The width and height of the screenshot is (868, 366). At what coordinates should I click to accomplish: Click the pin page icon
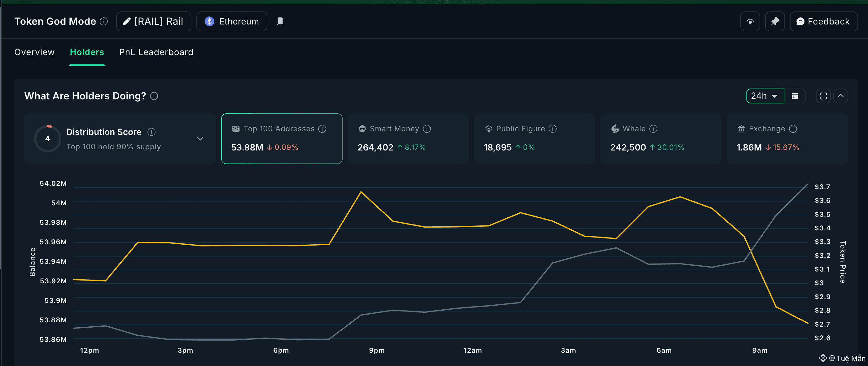775,21
